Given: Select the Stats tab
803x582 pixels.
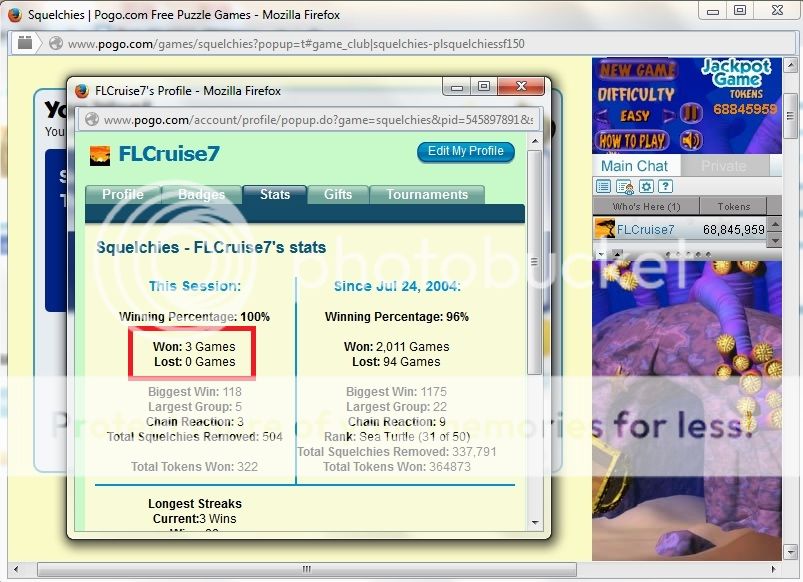Looking at the screenshot, I should (275, 195).
